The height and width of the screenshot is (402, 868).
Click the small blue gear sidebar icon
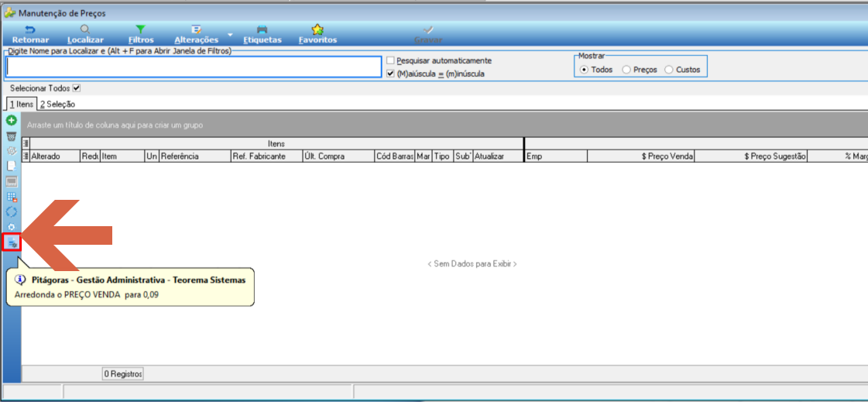click(x=11, y=227)
